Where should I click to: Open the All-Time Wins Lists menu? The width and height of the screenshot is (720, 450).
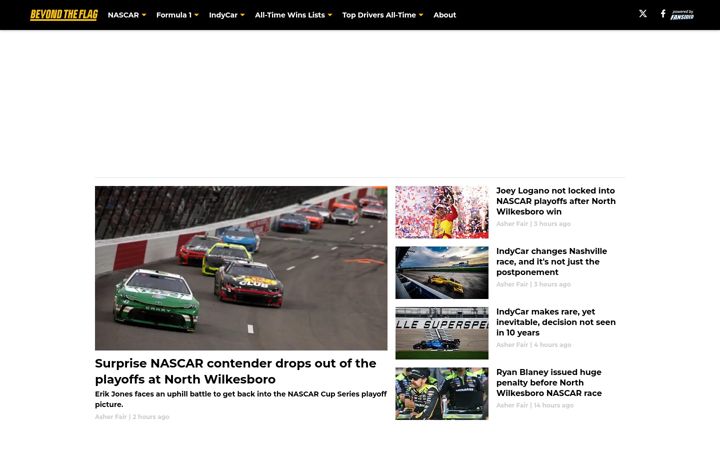(x=290, y=15)
